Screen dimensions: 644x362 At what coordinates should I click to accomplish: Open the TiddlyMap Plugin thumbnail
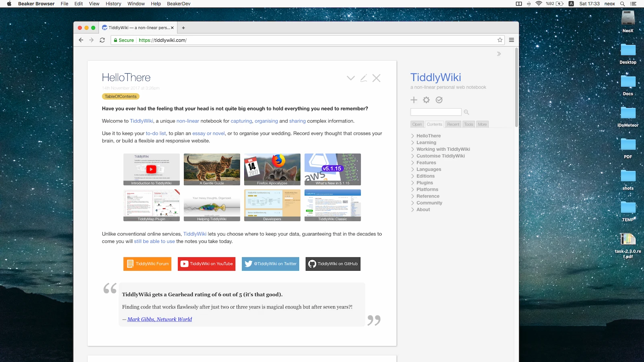(x=151, y=205)
